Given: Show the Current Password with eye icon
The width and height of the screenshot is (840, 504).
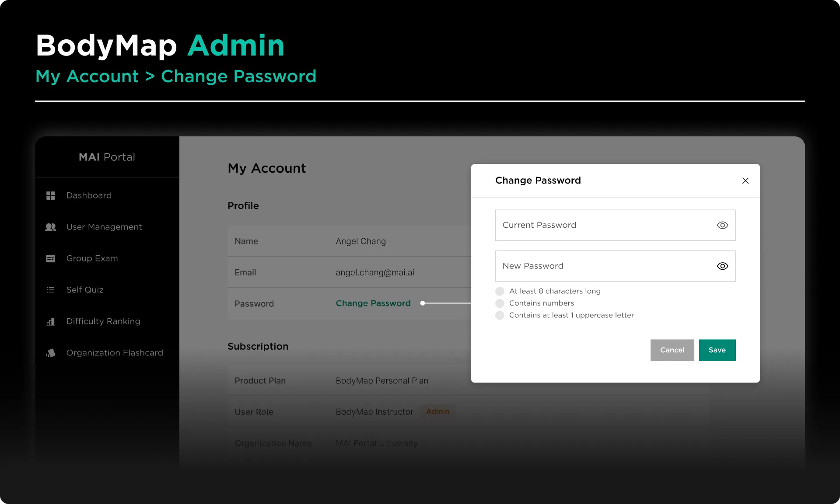Looking at the screenshot, I should 723,225.
